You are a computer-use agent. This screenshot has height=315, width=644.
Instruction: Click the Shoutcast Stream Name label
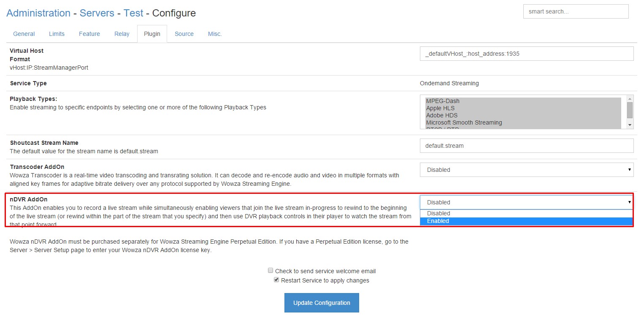pos(44,143)
